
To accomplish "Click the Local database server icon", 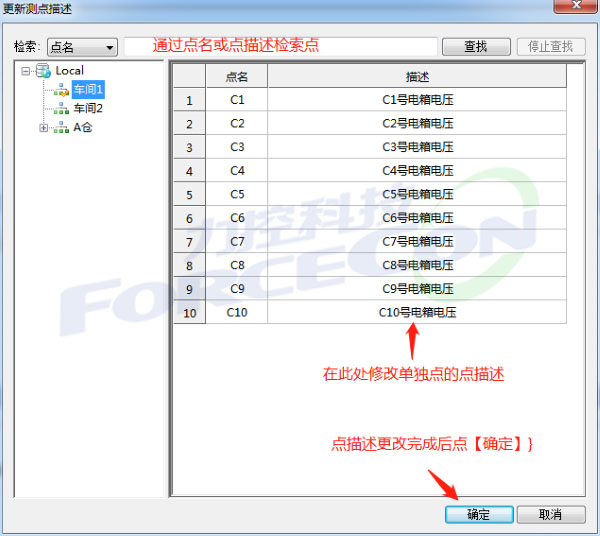I will (x=43, y=71).
